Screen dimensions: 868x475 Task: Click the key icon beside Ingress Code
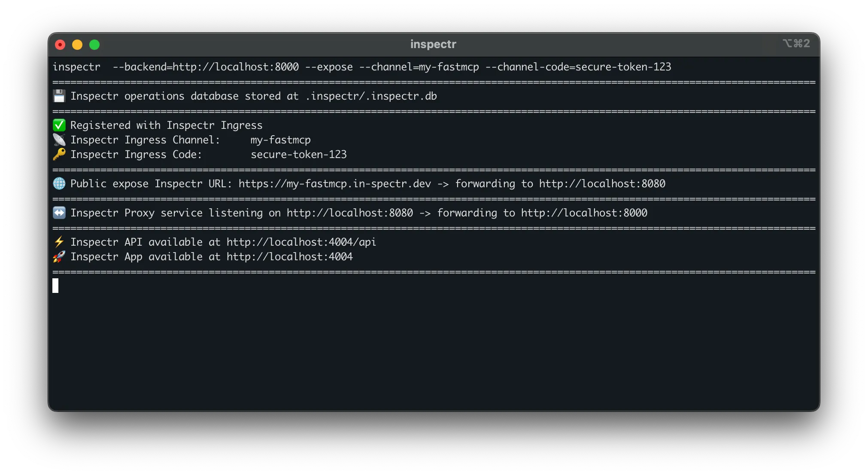pos(59,155)
